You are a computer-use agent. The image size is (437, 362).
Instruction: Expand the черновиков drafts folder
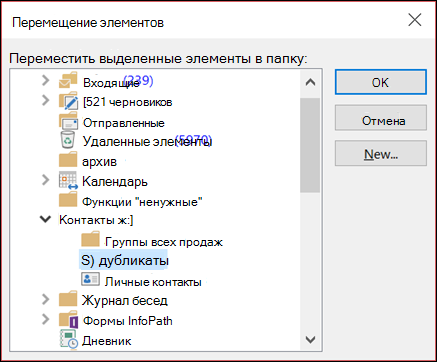45,100
